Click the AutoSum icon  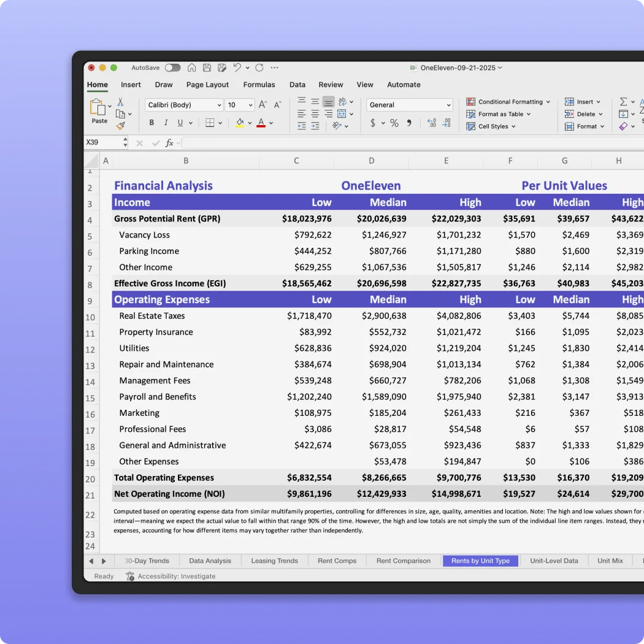click(x=624, y=101)
